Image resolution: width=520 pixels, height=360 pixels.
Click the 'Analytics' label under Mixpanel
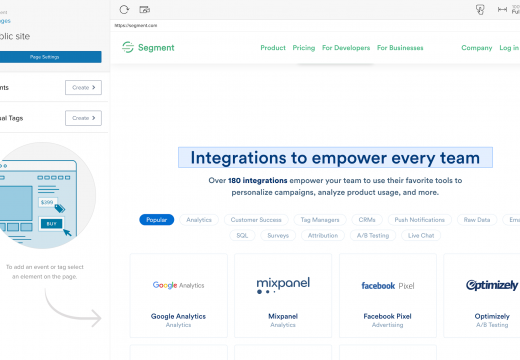coord(283,325)
